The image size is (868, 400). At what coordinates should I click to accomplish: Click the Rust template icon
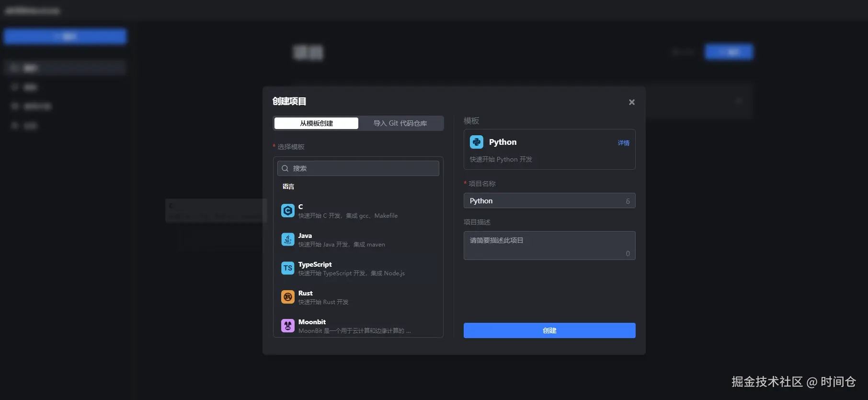[x=287, y=297]
